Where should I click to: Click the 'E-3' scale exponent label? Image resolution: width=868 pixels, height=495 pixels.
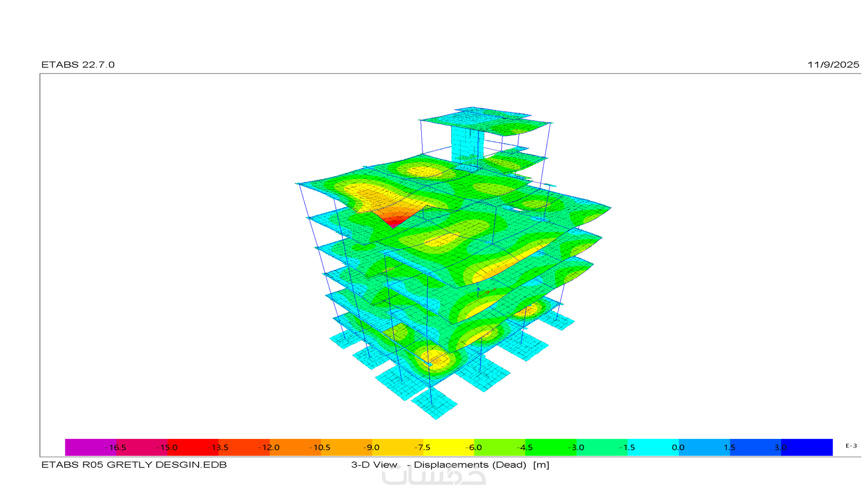851,446
